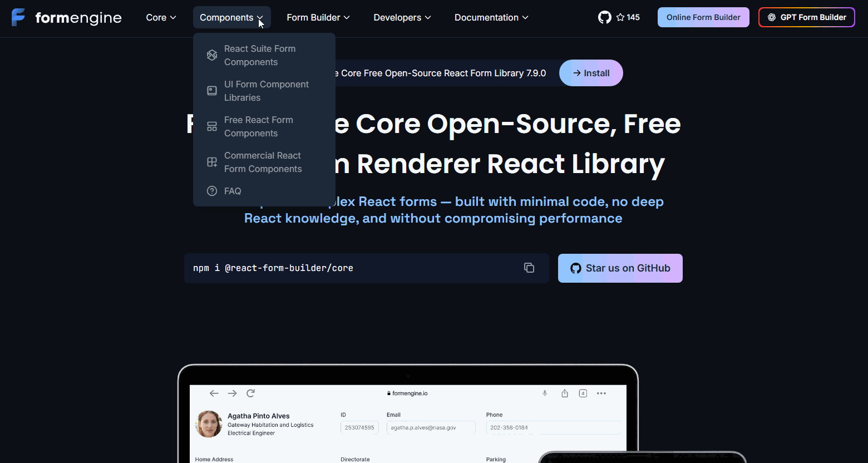The height and width of the screenshot is (463, 868).
Task: Click the Online Form Builder button
Action: coord(703,17)
